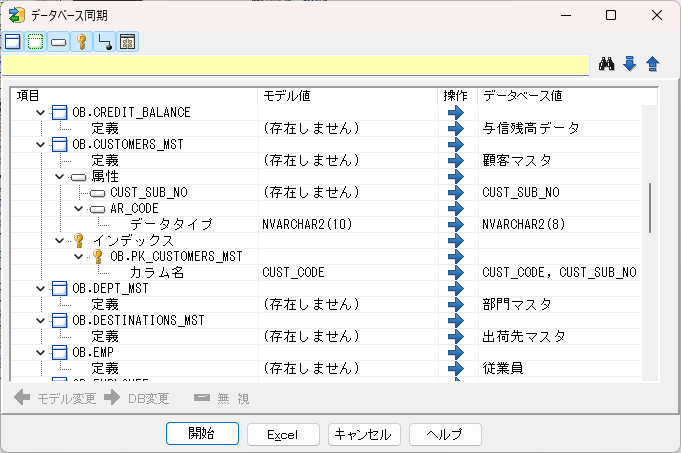Click the 項目 column header
The height and width of the screenshot is (453, 681).
coord(134,96)
